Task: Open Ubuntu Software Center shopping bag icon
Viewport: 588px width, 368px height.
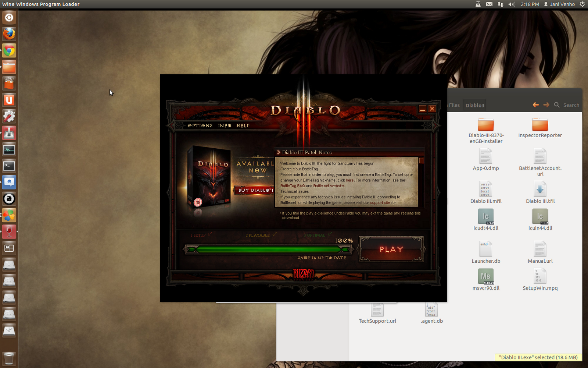Action: tap(9, 84)
